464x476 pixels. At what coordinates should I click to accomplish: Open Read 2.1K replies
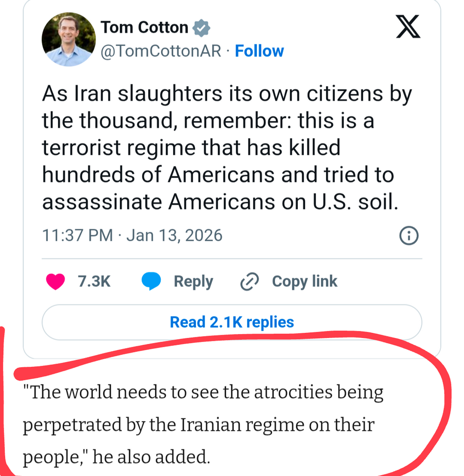tap(232, 322)
